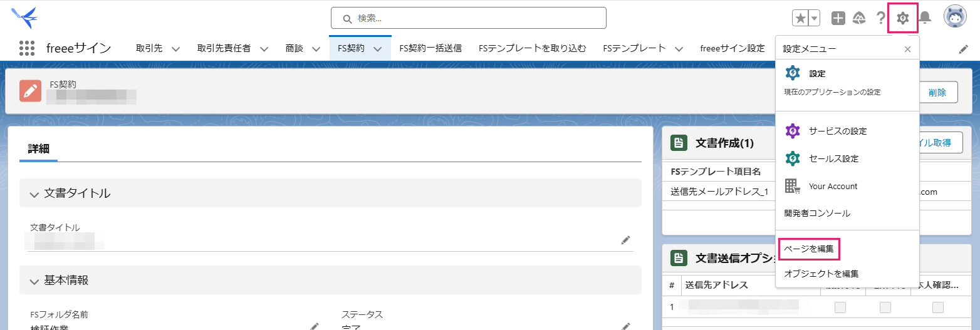The width and height of the screenshot is (980, 330).
Task: Expand the FS契約 tab chevron
Action: (x=377, y=49)
